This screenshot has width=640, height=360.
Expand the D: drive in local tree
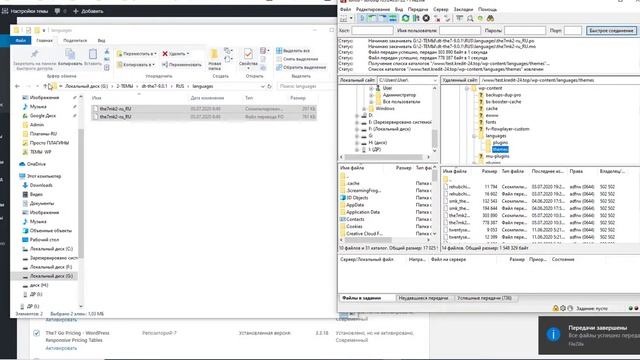pyautogui.click(x=357, y=116)
